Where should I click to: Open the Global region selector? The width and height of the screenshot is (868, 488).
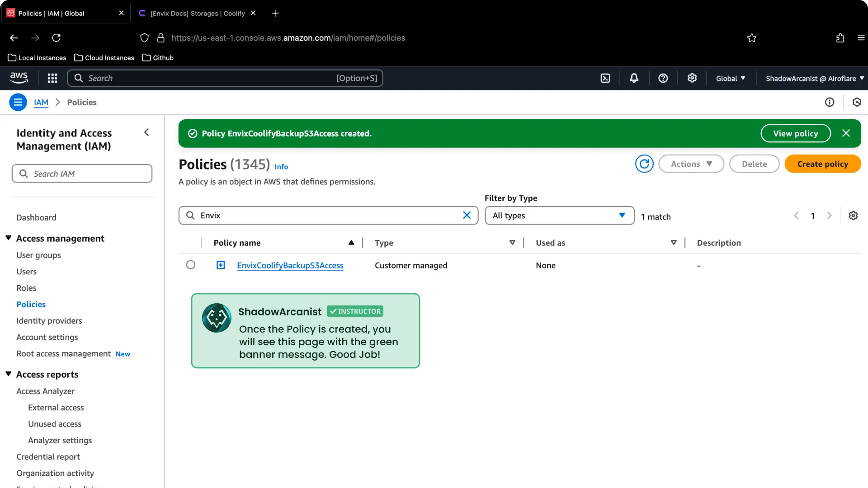point(730,78)
